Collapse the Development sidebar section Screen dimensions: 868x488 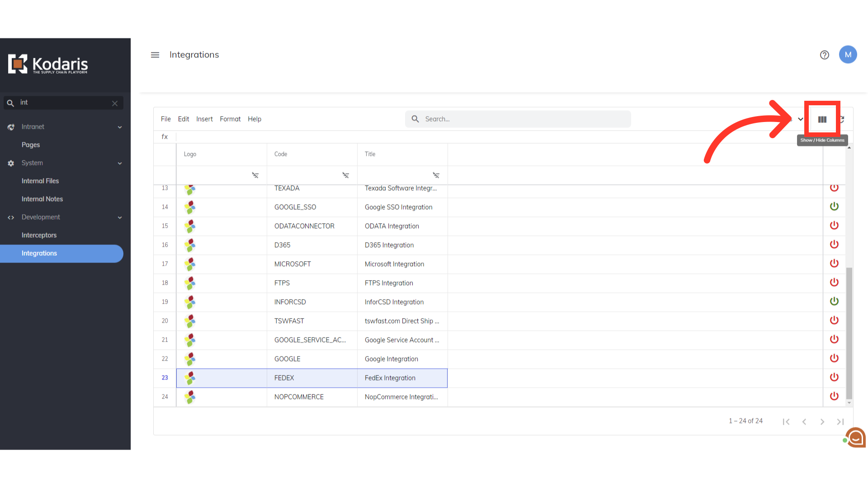point(120,217)
